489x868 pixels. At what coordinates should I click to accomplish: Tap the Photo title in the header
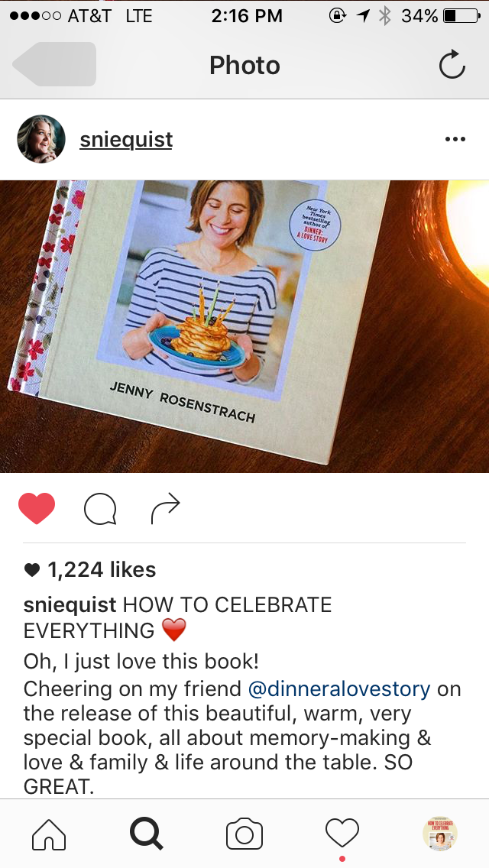coord(244,65)
